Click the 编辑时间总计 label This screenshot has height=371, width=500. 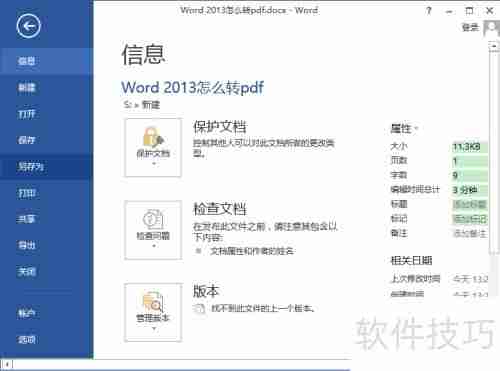point(415,190)
